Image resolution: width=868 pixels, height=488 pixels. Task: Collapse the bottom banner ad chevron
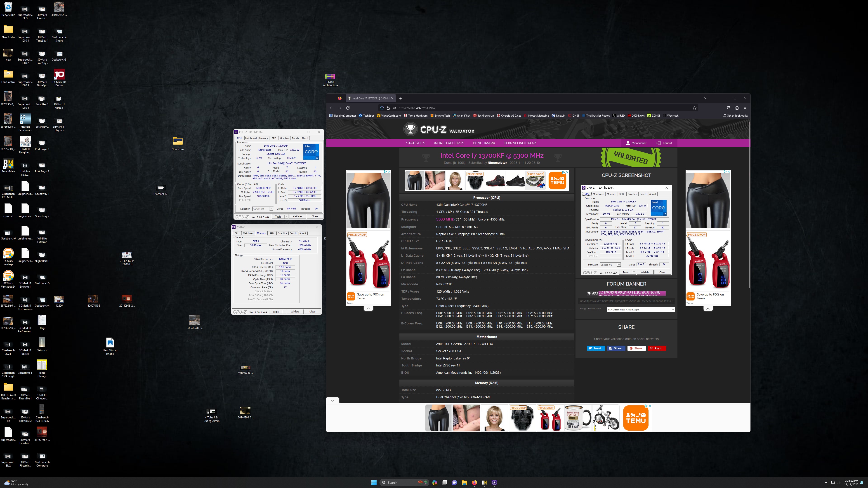[x=332, y=400]
